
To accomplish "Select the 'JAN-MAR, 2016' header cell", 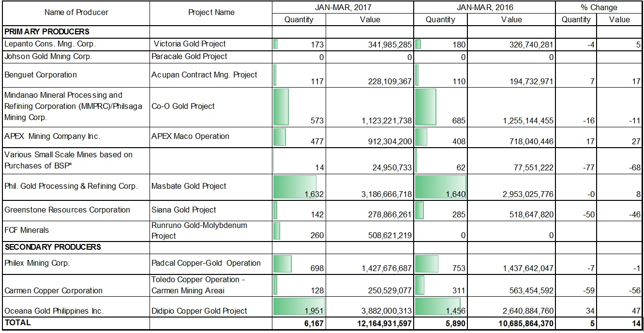I will pyautogui.click(x=484, y=7).
